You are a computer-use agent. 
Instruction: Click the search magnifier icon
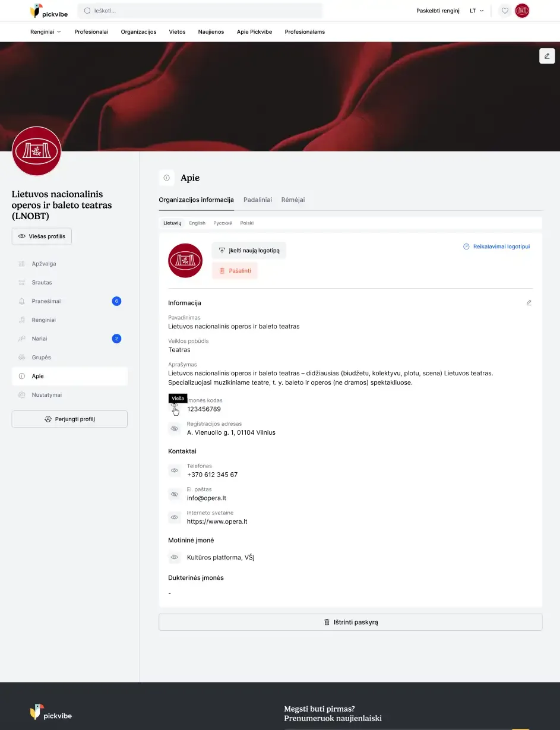coord(87,11)
